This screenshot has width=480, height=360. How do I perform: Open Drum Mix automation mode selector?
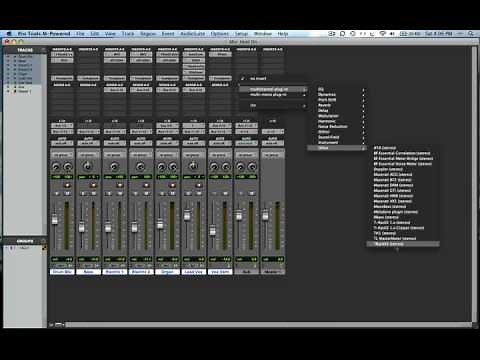62,143
